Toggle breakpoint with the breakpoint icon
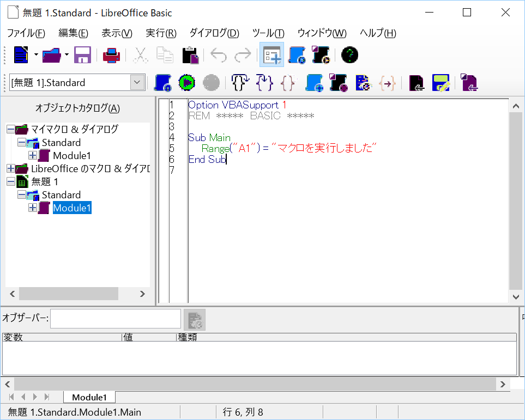The image size is (525, 420). pyautogui.click(x=315, y=83)
